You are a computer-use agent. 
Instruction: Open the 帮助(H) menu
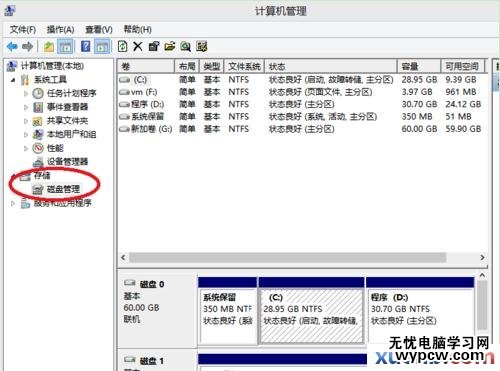pos(137,29)
